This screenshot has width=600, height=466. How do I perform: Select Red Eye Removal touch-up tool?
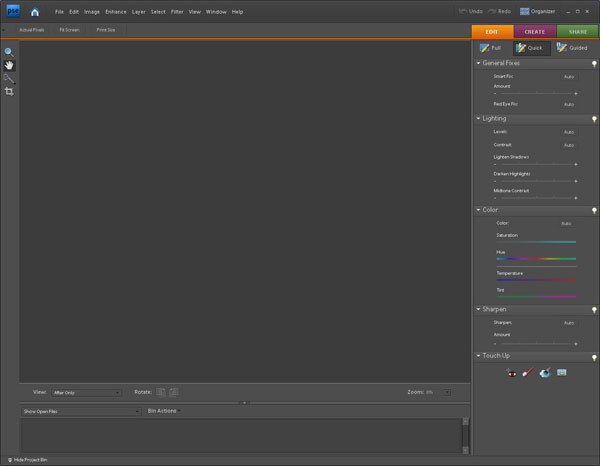(511, 373)
